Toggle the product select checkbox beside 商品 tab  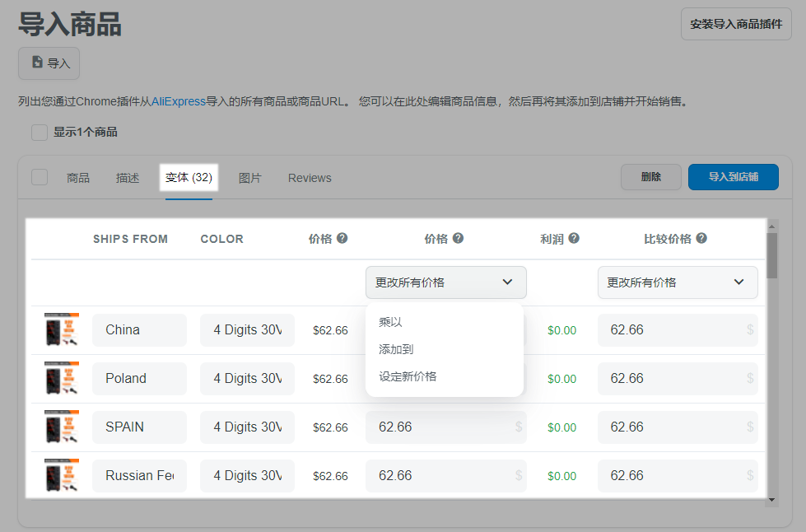pos(40,177)
